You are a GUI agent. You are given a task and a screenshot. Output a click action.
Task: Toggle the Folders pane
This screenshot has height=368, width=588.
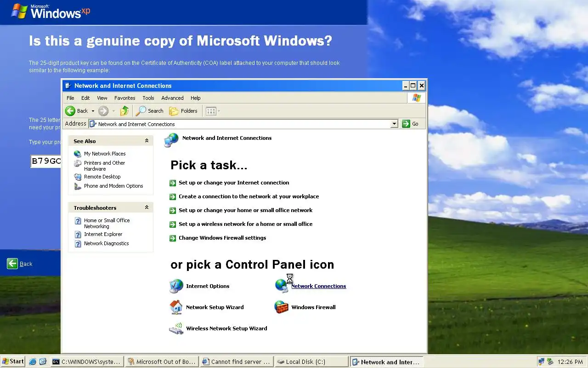183,111
